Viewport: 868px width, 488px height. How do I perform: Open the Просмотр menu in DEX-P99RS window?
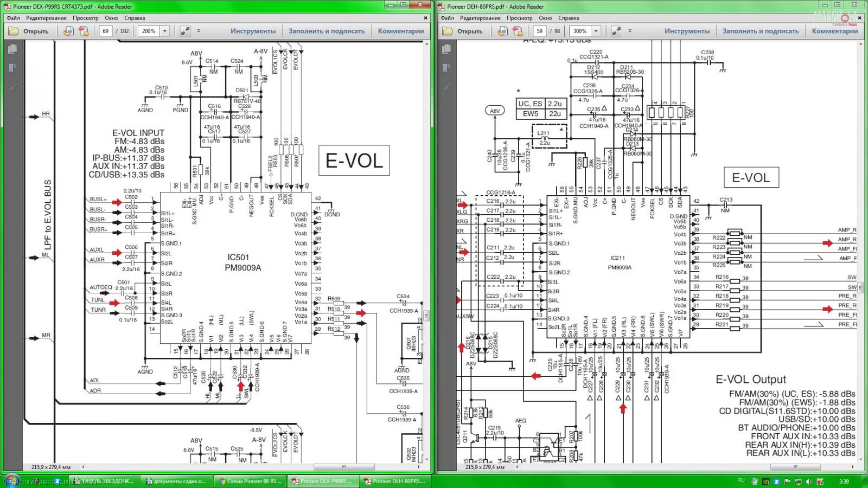click(86, 18)
